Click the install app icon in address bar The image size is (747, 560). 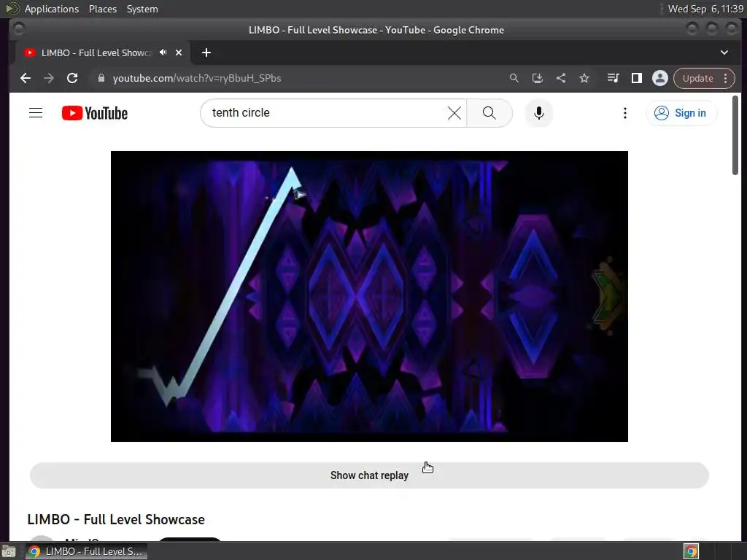538,78
